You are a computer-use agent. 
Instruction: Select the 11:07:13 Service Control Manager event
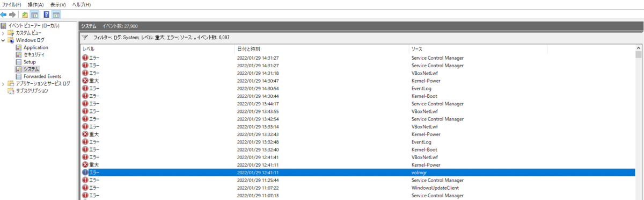358,195
